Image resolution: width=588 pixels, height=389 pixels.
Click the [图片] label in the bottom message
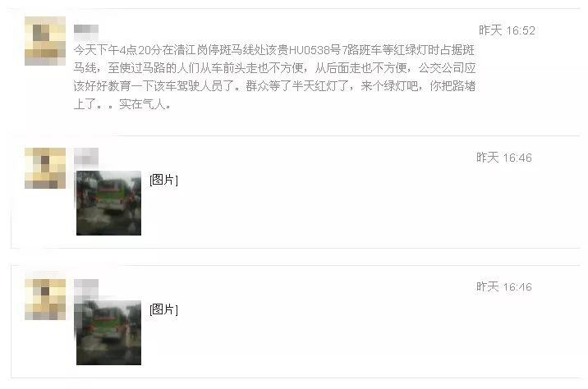(x=163, y=309)
